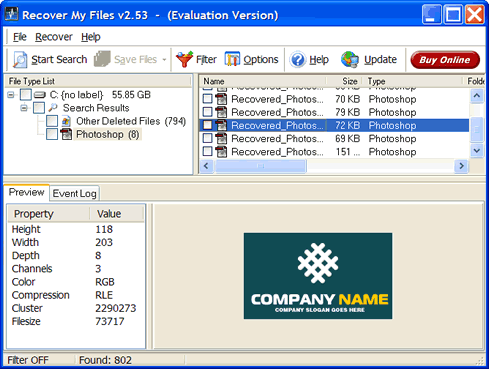Sort file list by Size column
Image resolution: width=489 pixels, height=369 pixels.
click(x=345, y=81)
